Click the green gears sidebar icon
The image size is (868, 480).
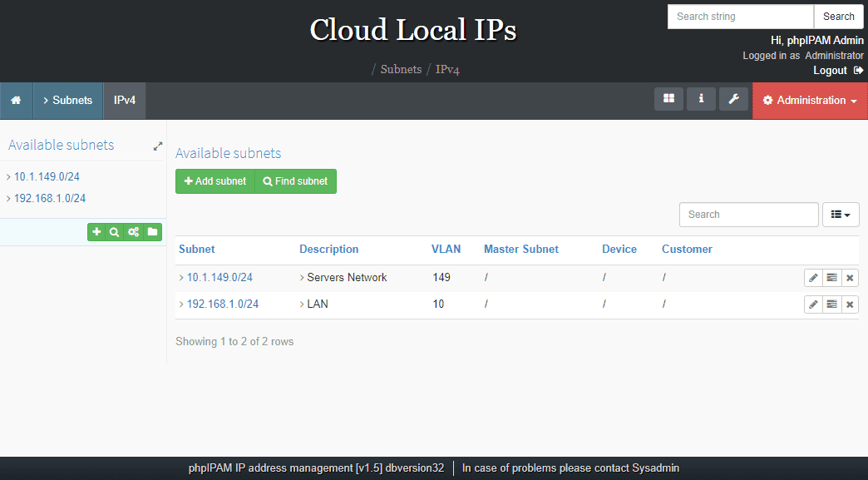133,232
